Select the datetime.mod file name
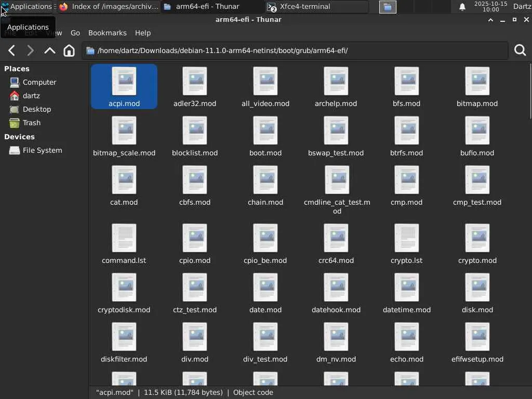This screenshot has height=399, width=532. coord(406,310)
